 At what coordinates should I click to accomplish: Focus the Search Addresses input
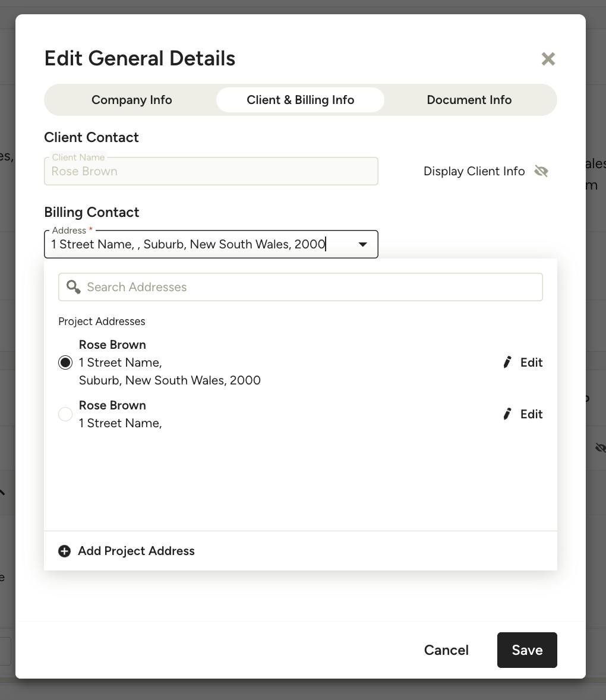(x=300, y=286)
